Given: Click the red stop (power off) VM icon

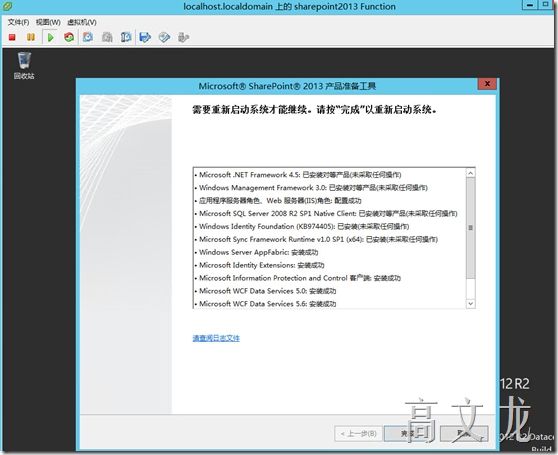Looking at the screenshot, I should pyautogui.click(x=12, y=37).
